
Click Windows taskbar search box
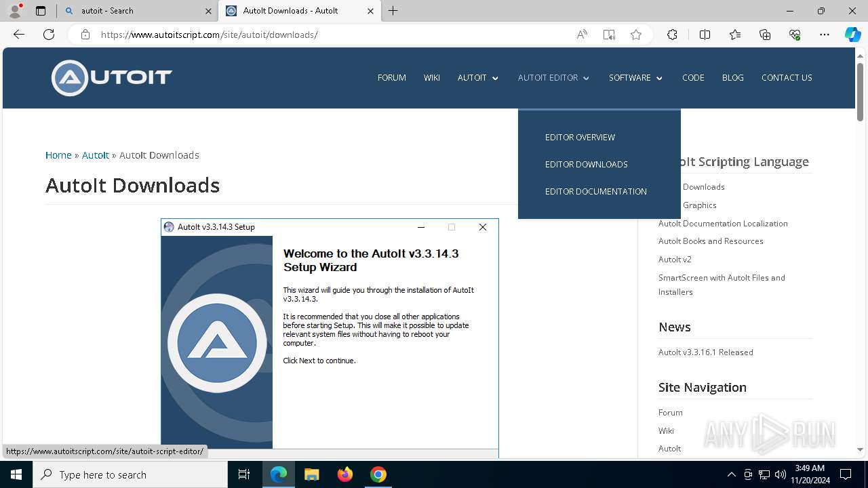(130, 474)
